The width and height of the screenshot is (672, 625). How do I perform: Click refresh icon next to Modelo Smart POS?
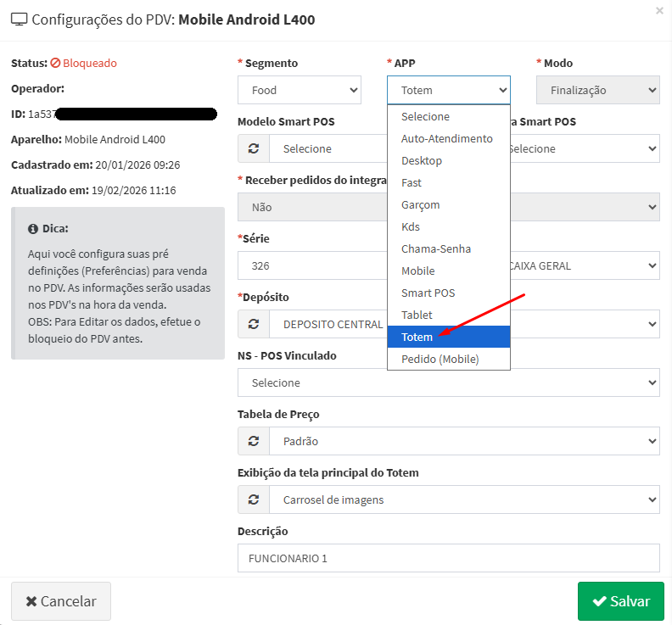tap(253, 148)
